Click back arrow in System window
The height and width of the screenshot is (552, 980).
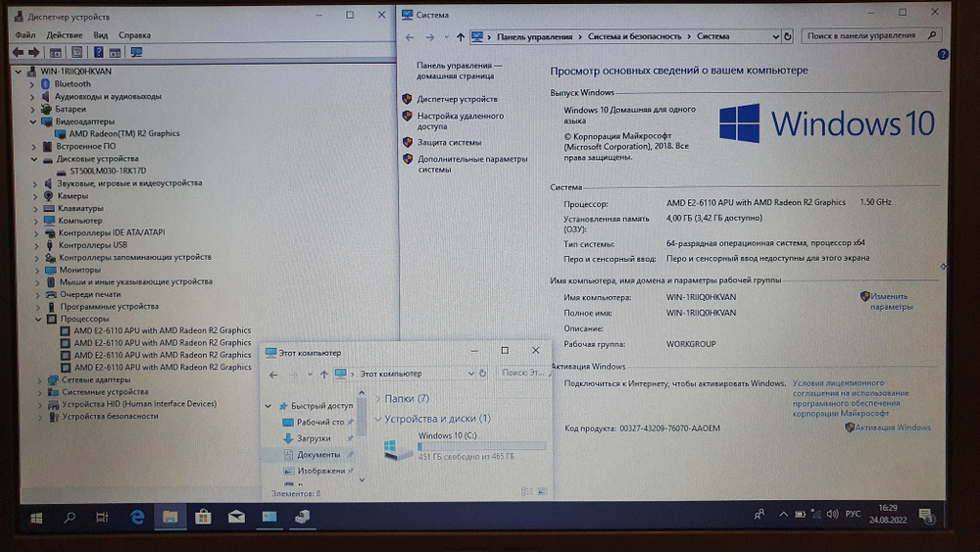tap(410, 37)
